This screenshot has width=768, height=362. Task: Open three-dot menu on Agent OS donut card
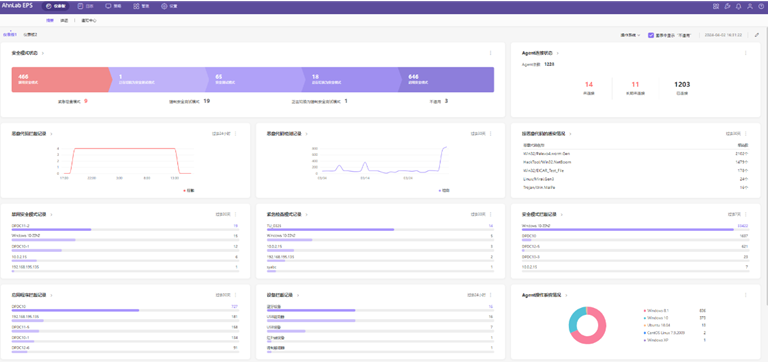point(745,295)
